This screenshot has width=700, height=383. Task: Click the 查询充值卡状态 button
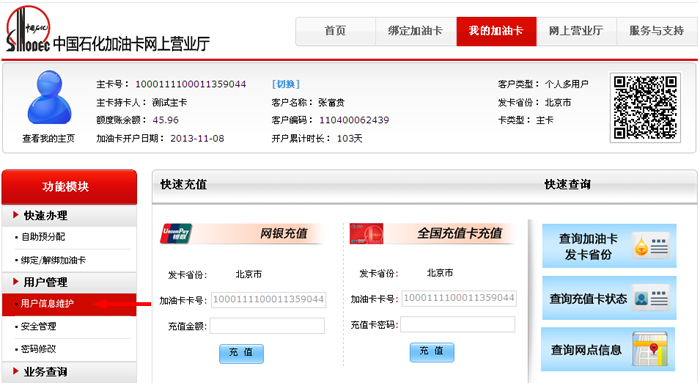coord(609,298)
